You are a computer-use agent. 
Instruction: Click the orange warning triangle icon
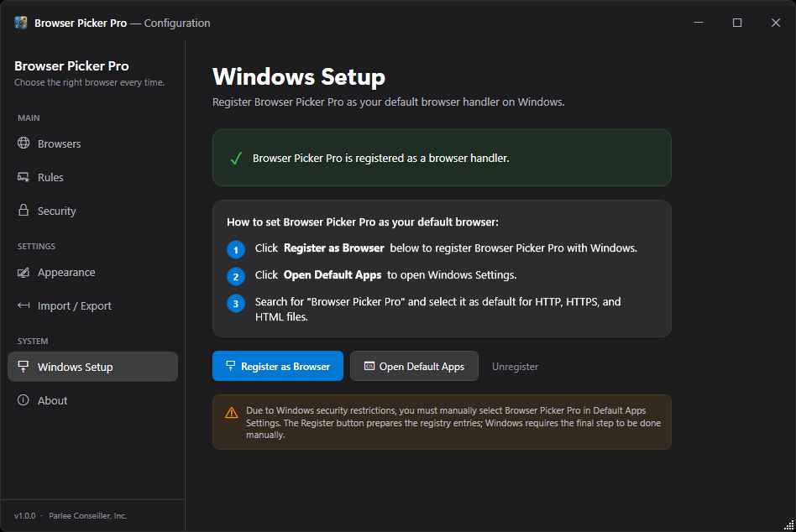tap(232, 412)
